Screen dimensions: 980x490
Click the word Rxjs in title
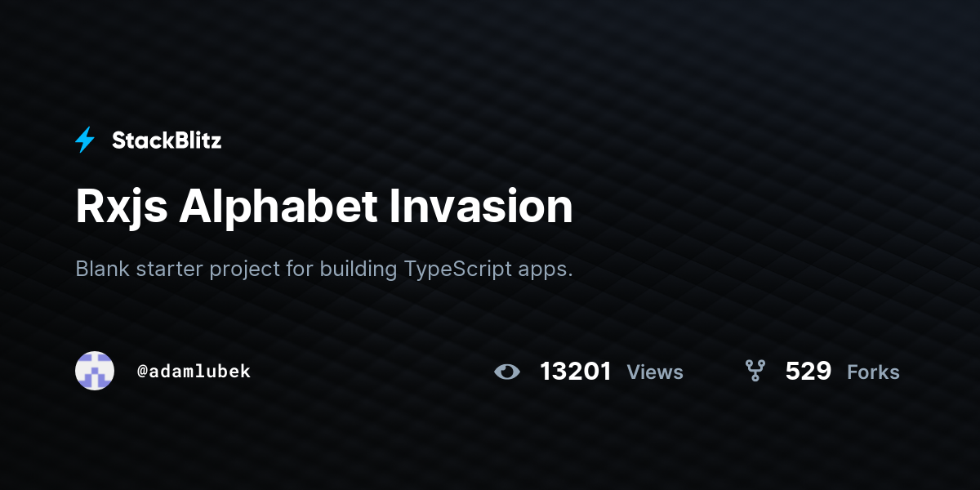(x=122, y=207)
